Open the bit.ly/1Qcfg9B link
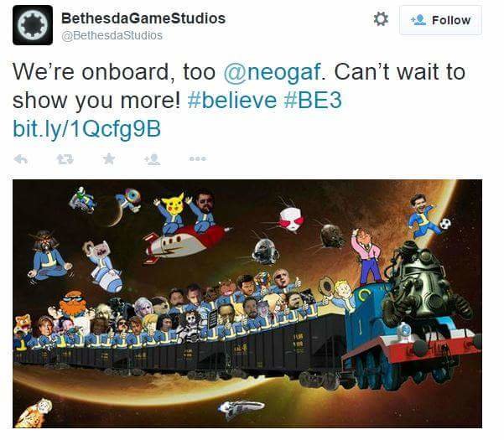This screenshot has height=440, width=504. click(86, 129)
